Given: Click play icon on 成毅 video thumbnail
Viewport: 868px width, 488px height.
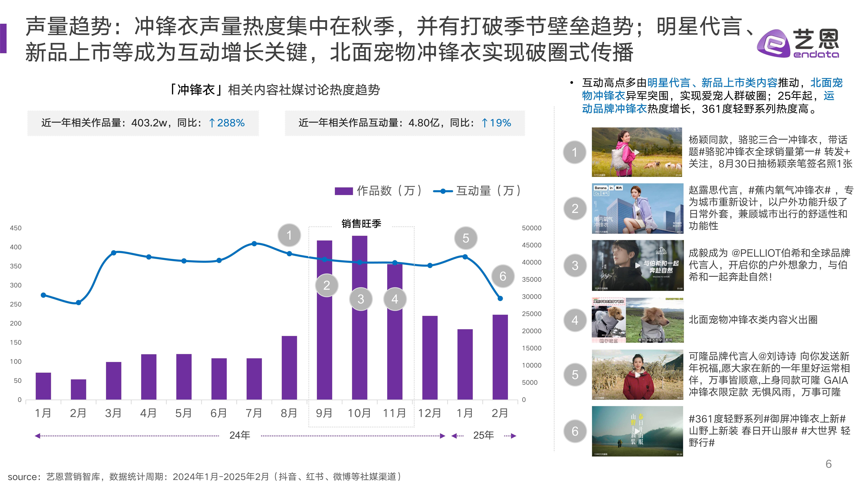Looking at the screenshot, I should tap(638, 265).
